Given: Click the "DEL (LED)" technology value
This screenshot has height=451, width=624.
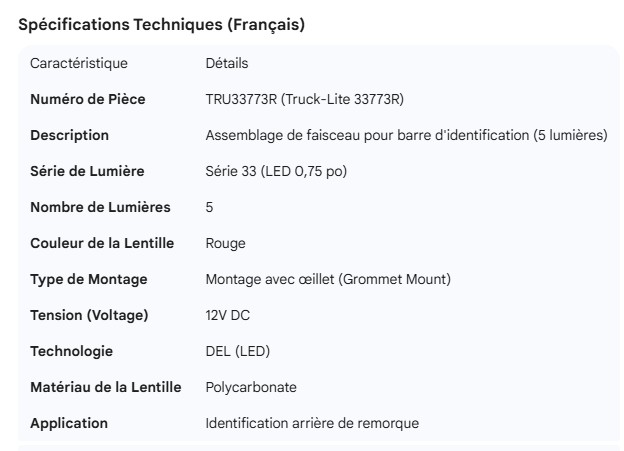Looking at the screenshot, I should [x=237, y=352].
